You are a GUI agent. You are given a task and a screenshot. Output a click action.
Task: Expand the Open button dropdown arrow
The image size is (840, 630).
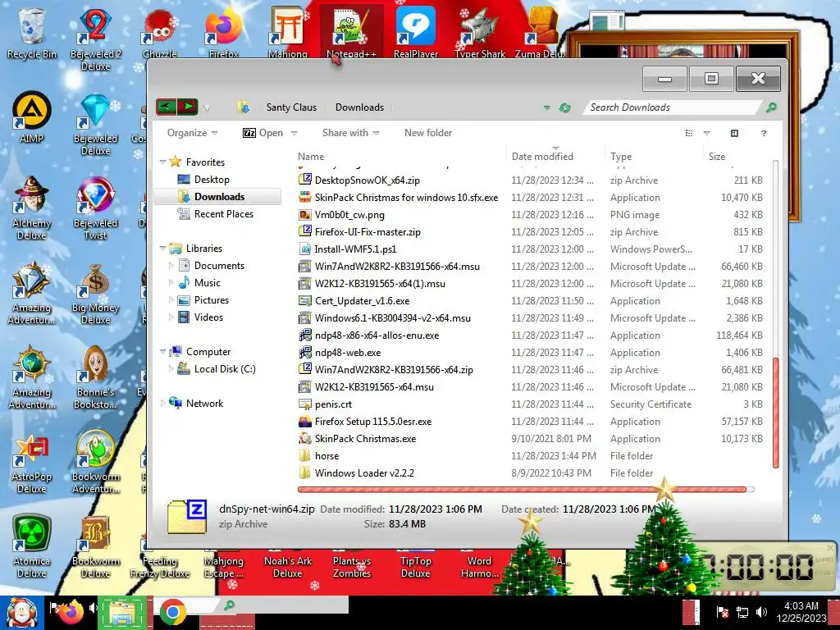pos(294,133)
